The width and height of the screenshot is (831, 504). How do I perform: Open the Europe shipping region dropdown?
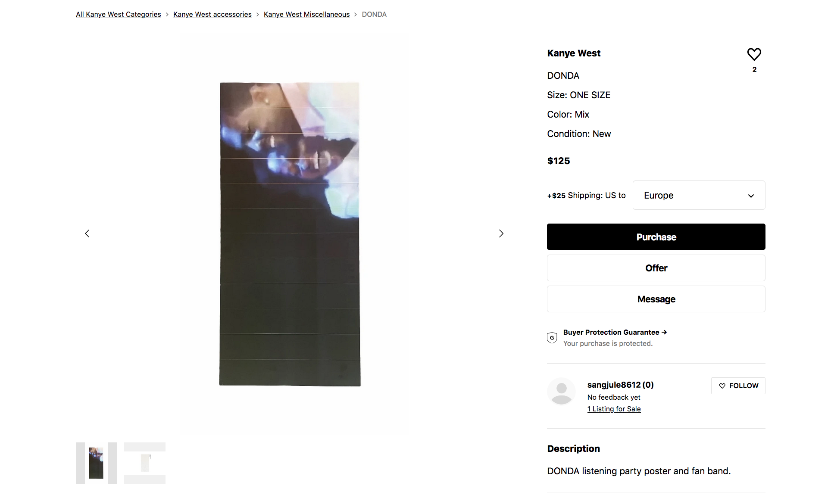[699, 195]
